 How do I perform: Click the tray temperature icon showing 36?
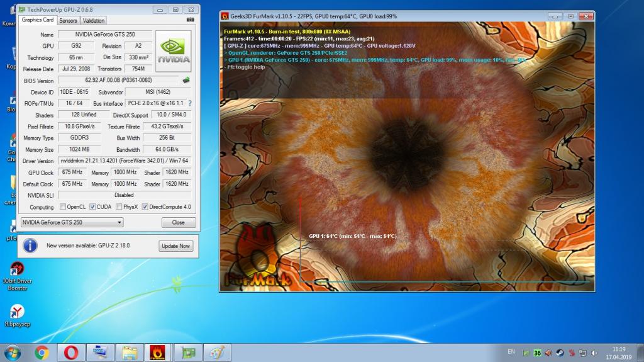[x=537, y=353]
